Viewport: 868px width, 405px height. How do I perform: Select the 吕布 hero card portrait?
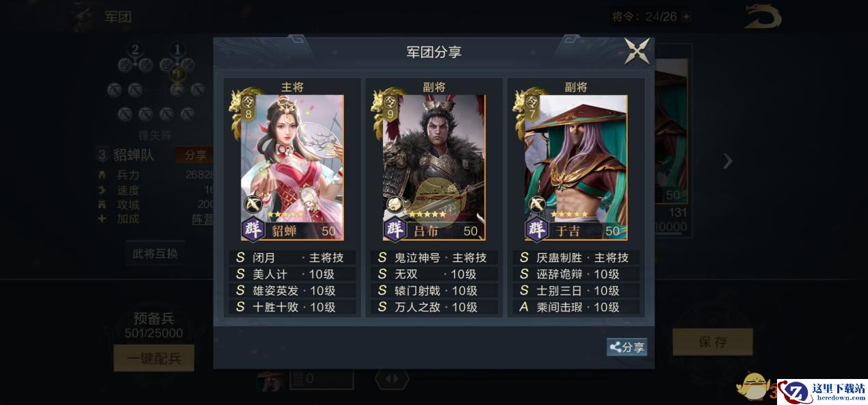[x=434, y=167]
